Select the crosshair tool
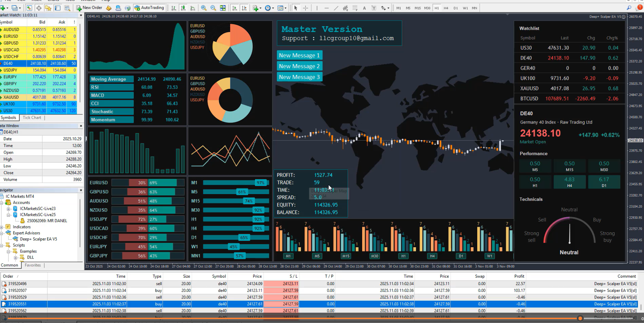 306,8
